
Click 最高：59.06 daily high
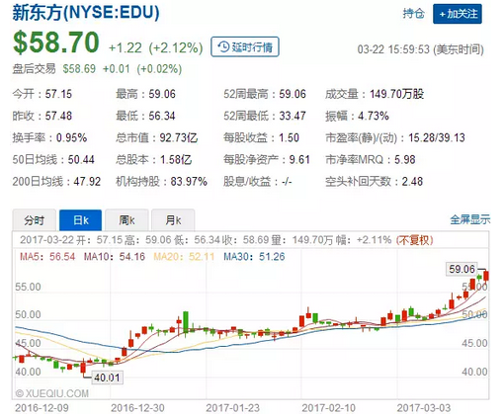tap(145, 94)
